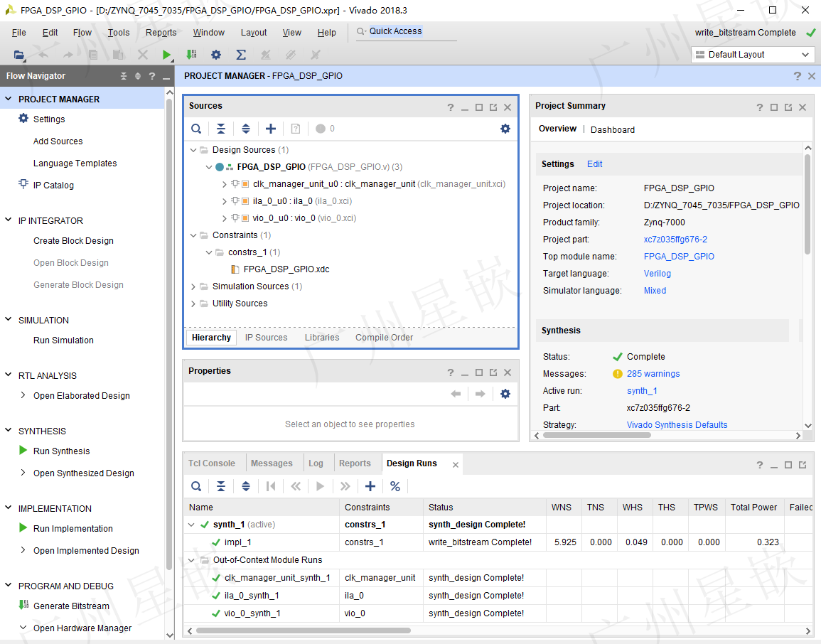Maximize the Project Summary panel
821x644 pixels.
pyautogui.click(x=774, y=107)
